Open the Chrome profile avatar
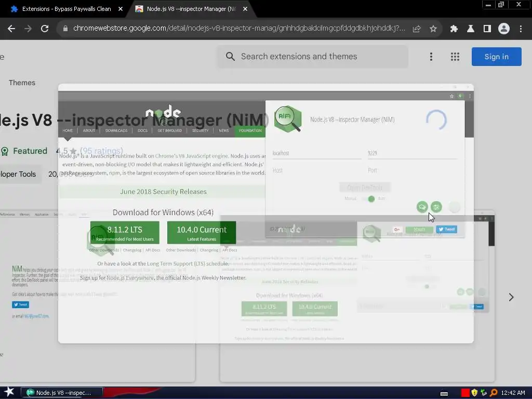This screenshot has height=399, width=532. pyautogui.click(x=504, y=29)
